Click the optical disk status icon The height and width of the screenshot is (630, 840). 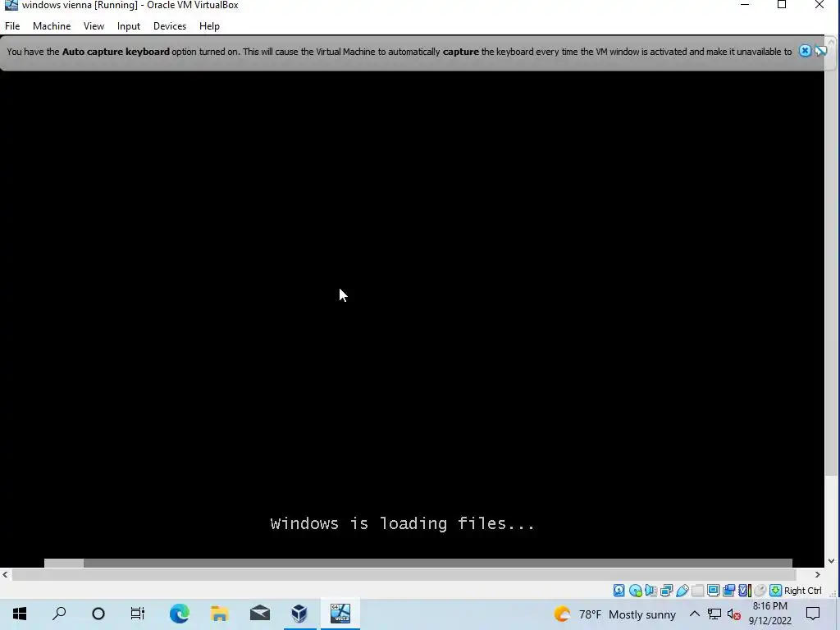point(636,591)
